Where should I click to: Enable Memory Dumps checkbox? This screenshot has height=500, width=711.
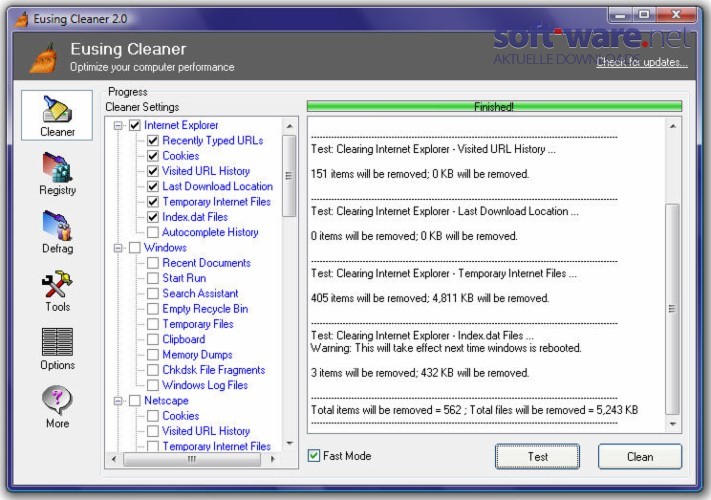tap(153, 354)
